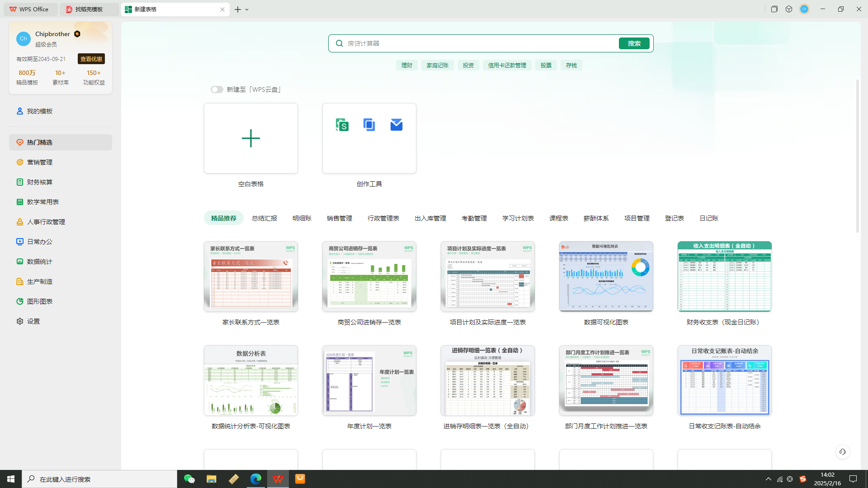Click the mail envelope icon in 创作工具

pyautogui.click(x=396, y=125)
